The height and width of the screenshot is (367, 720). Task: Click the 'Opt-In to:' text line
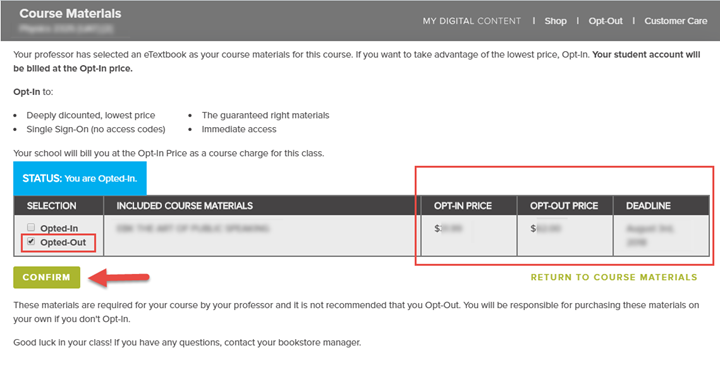tap(33, 92)
